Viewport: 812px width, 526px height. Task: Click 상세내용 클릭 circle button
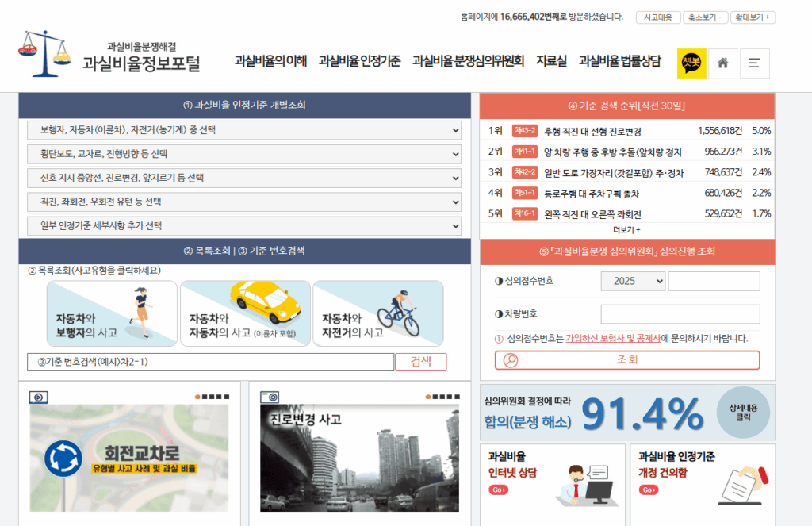tap(743, 412)
